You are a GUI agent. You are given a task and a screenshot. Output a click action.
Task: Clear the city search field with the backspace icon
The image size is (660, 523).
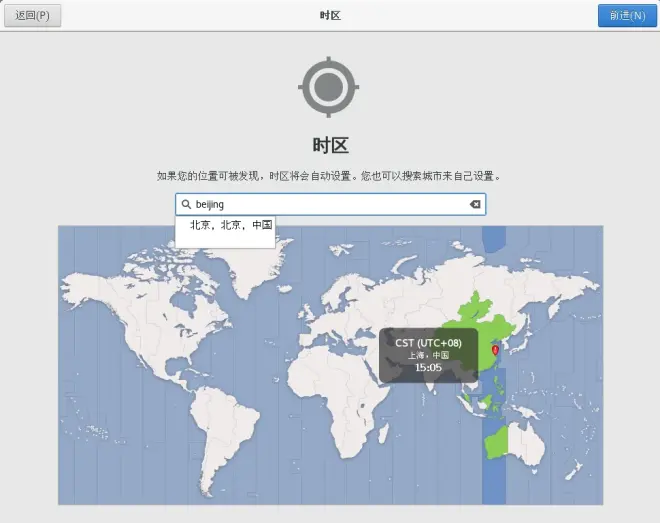pos(475,204)
